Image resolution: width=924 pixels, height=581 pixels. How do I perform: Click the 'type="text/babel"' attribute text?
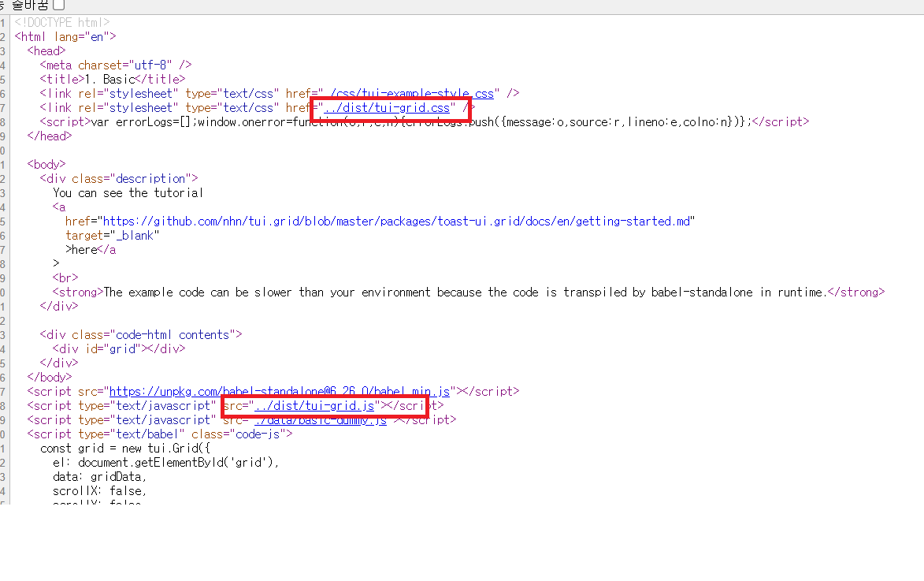[132, 434]
